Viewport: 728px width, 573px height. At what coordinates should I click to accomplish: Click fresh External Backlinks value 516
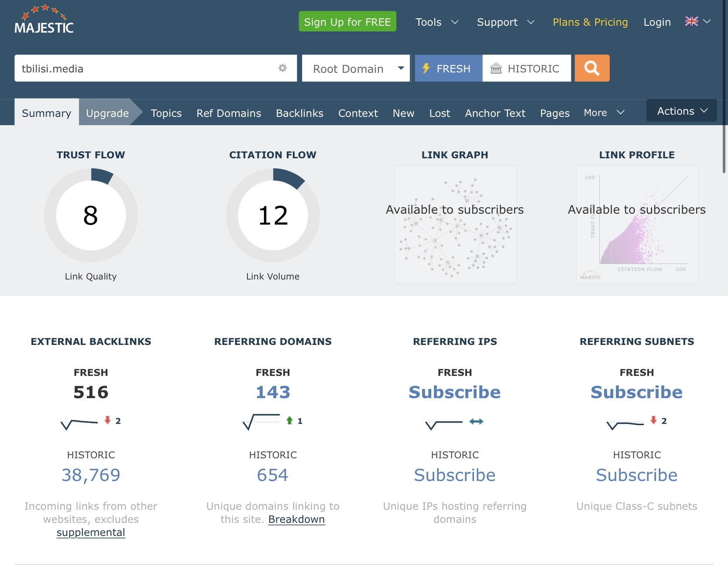point(91,392)
